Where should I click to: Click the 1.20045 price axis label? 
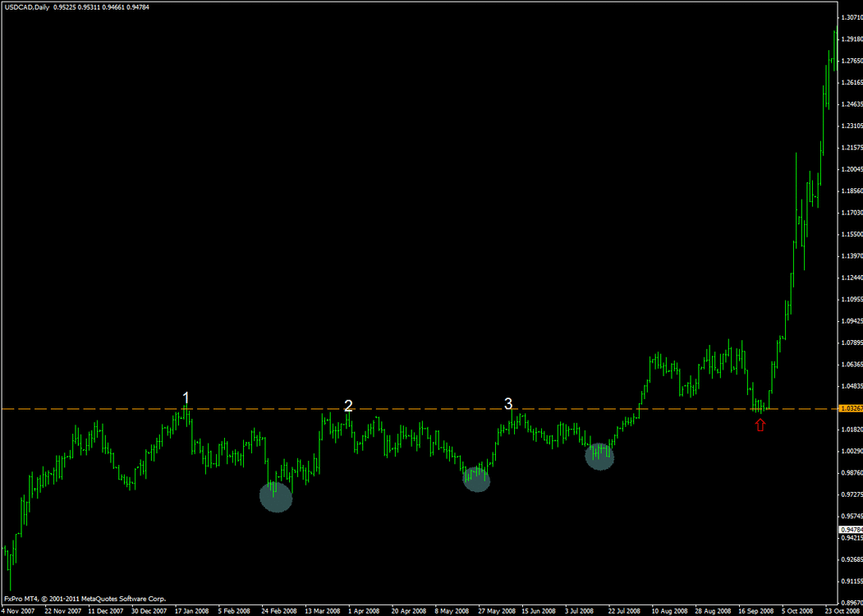[851, 169]
